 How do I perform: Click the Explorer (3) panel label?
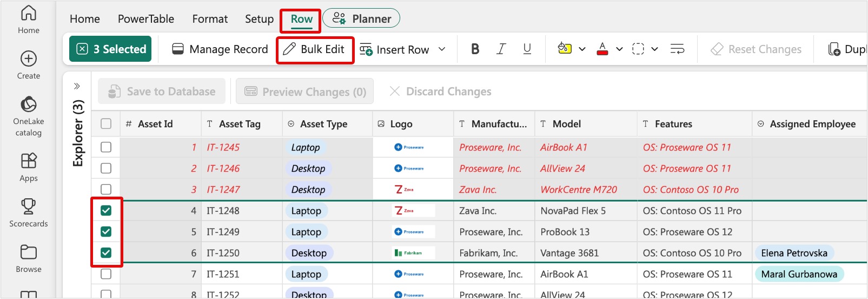(x=78, y=133)
